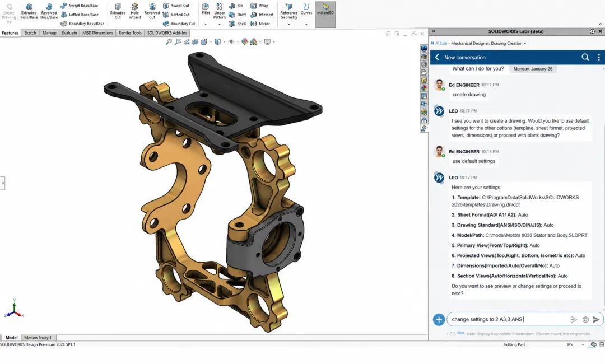The height and width of the screenshot is (364, 605).
Task: Open Apply Scene icon
Action: 254,41
